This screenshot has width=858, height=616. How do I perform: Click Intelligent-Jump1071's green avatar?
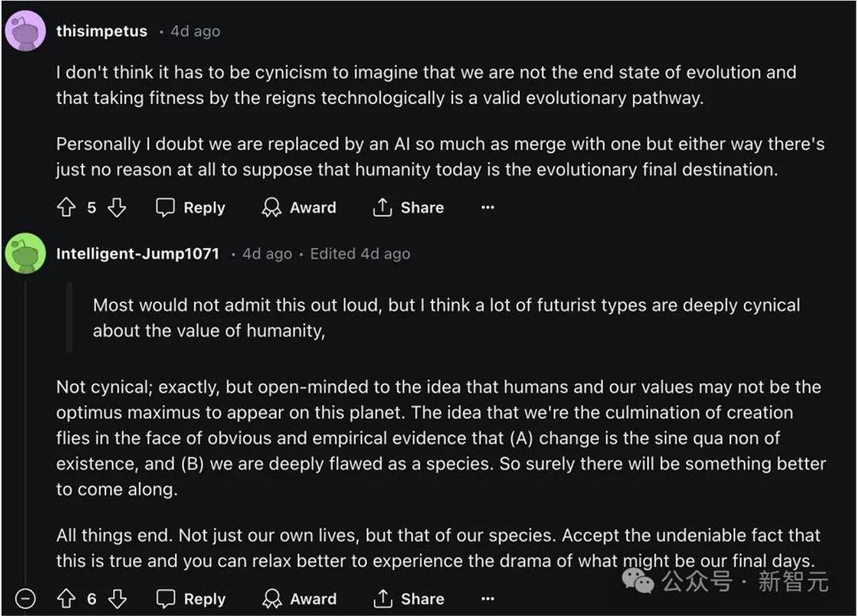click(x=26, y=254)
